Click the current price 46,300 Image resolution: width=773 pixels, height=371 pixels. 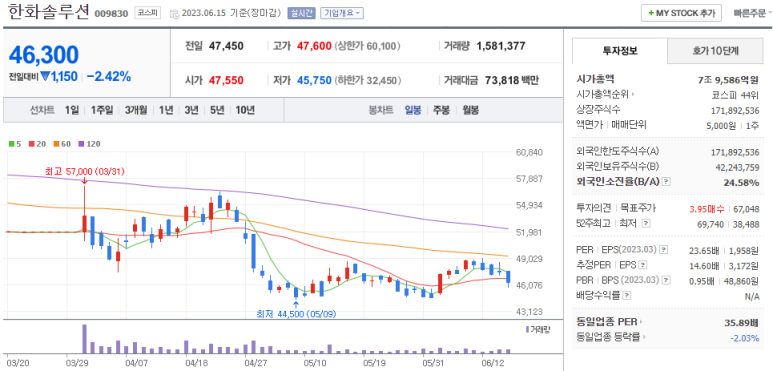(43, 54)
